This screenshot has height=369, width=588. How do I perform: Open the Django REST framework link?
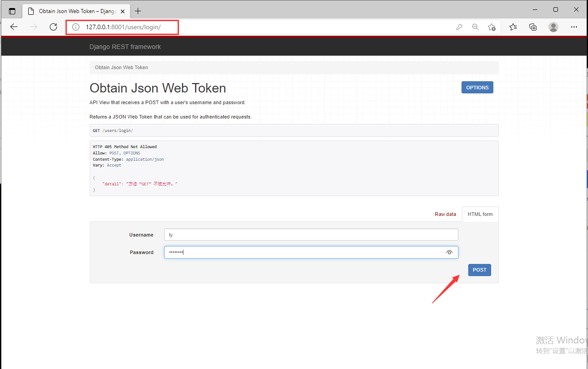click(125, 47)
